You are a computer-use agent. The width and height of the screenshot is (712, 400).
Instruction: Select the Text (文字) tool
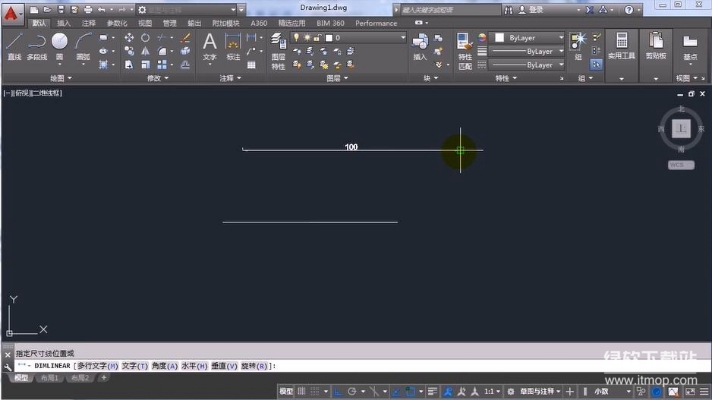tap(209, 46)
